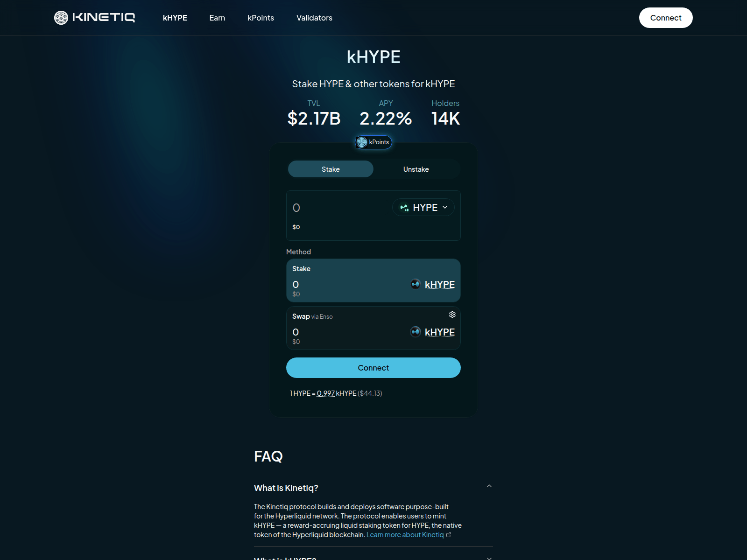Go to the kPoints navigation tab

tap(261, 18)
